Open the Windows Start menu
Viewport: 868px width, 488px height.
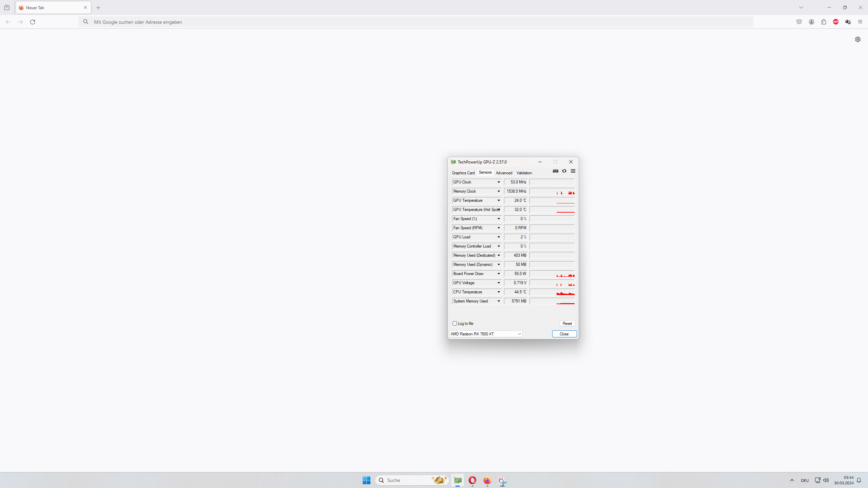(x=366, y=480)
